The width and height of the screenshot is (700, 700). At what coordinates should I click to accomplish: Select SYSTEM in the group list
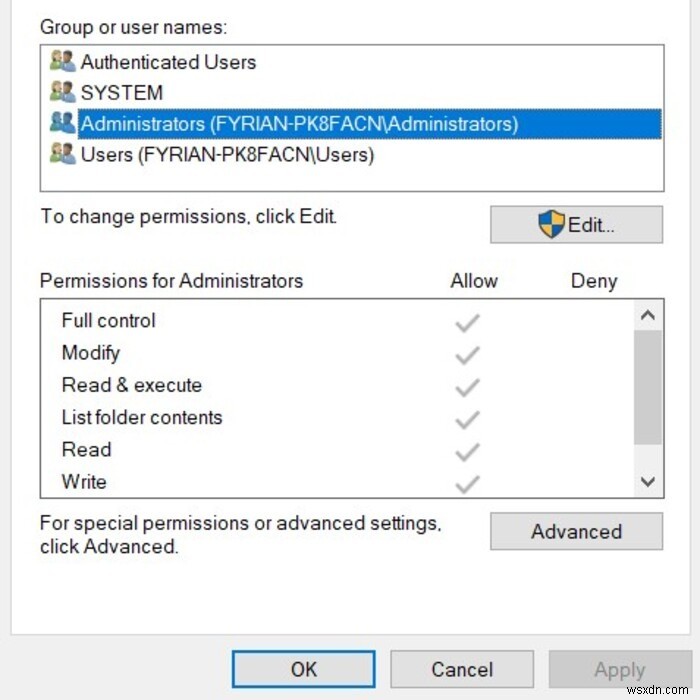pos(121,93)
